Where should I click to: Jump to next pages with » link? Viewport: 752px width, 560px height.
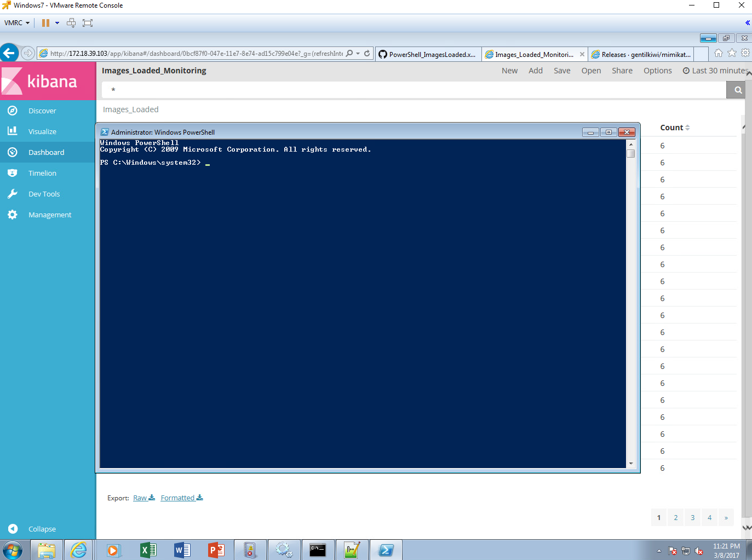[726, 517]
